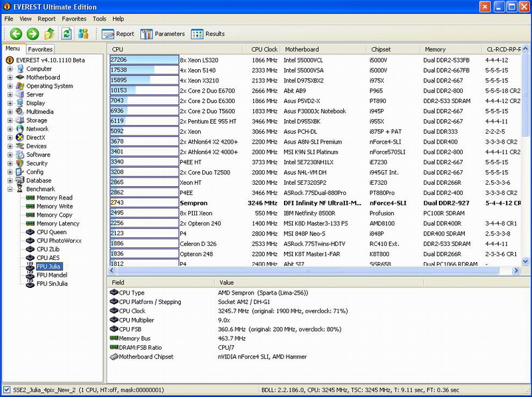This screenshot has height=397, width=532.
Task: Open the CPU AES benchmark
Action: (x=48, y=258)
